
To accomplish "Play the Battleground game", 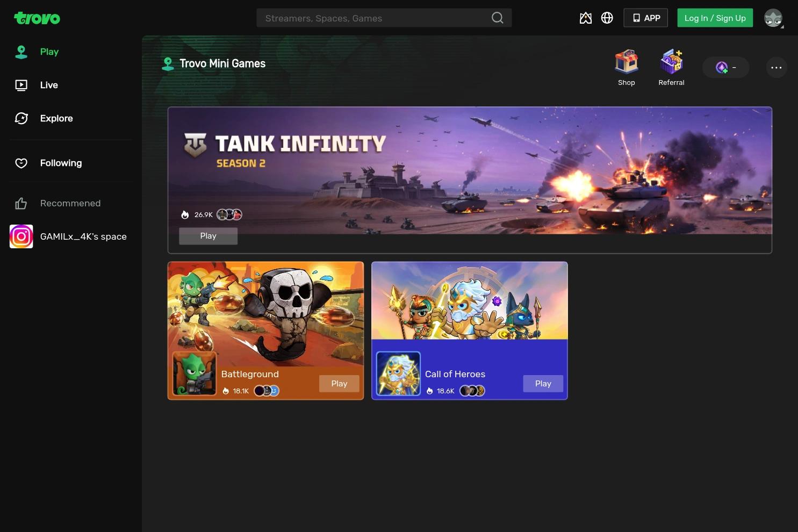I will (339, 384).
